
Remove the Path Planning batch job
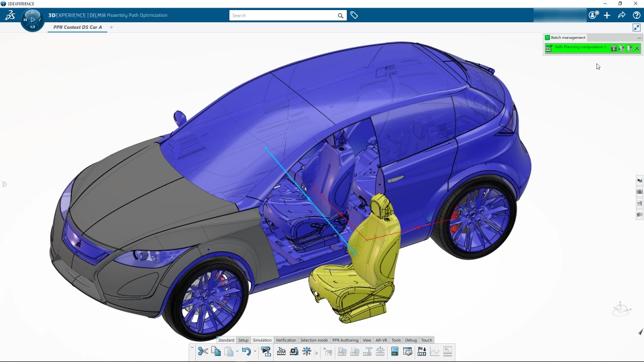(x=637, y=48)
